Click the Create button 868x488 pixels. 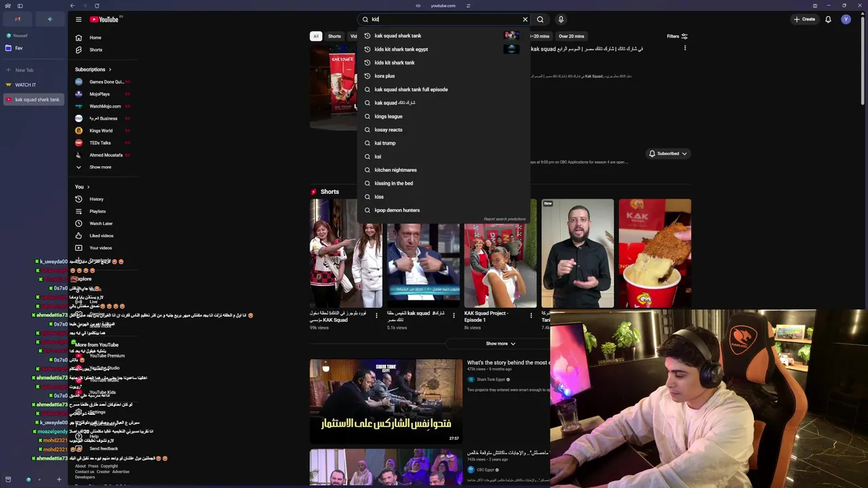click(804, 19)
